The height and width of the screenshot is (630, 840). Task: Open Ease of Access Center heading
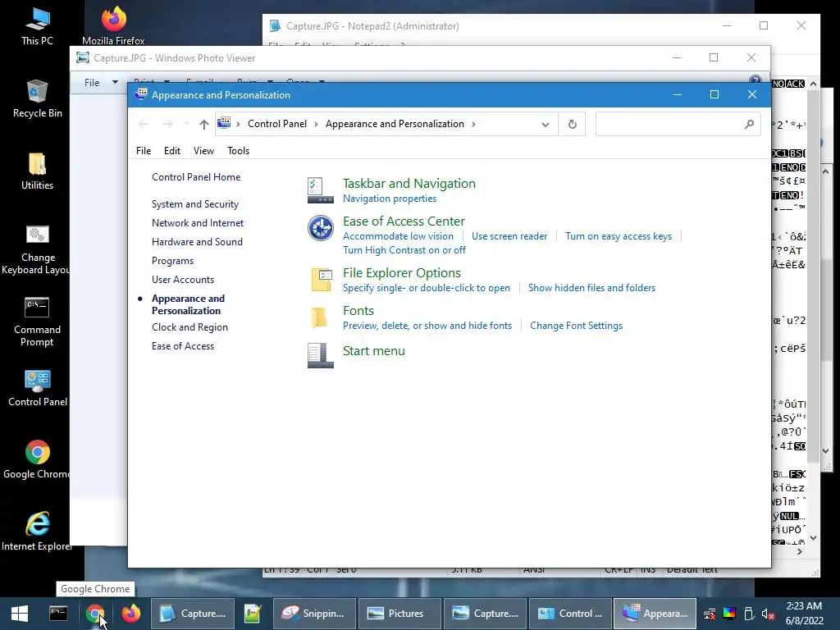click(404, 221)
